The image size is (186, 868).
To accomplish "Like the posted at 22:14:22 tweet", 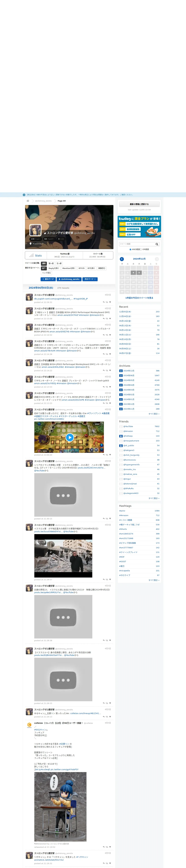I will 110,370.
